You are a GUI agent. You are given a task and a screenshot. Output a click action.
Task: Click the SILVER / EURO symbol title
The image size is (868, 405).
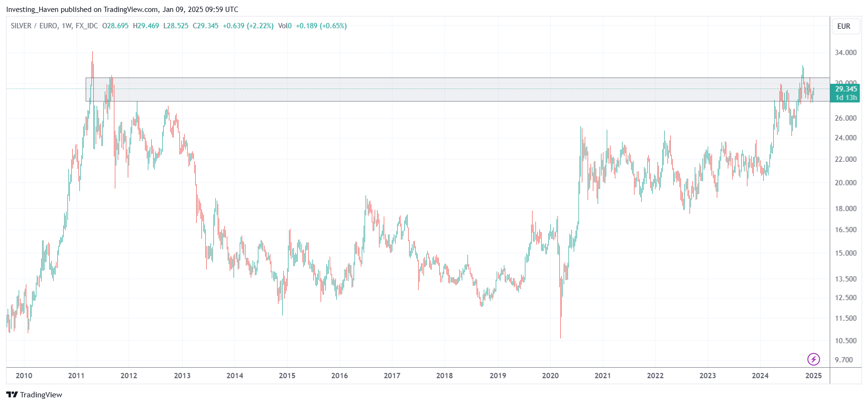coord(34,26)
